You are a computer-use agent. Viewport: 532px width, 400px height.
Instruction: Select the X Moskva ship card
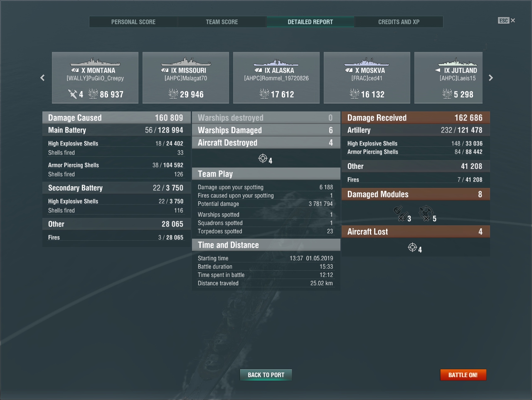click(x=367, y=77)
